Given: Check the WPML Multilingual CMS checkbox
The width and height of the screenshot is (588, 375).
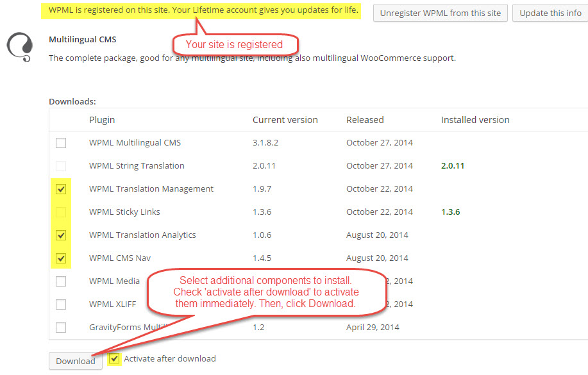Looking at the screenshot, I should pyautogui.click(x=61, y=143).
